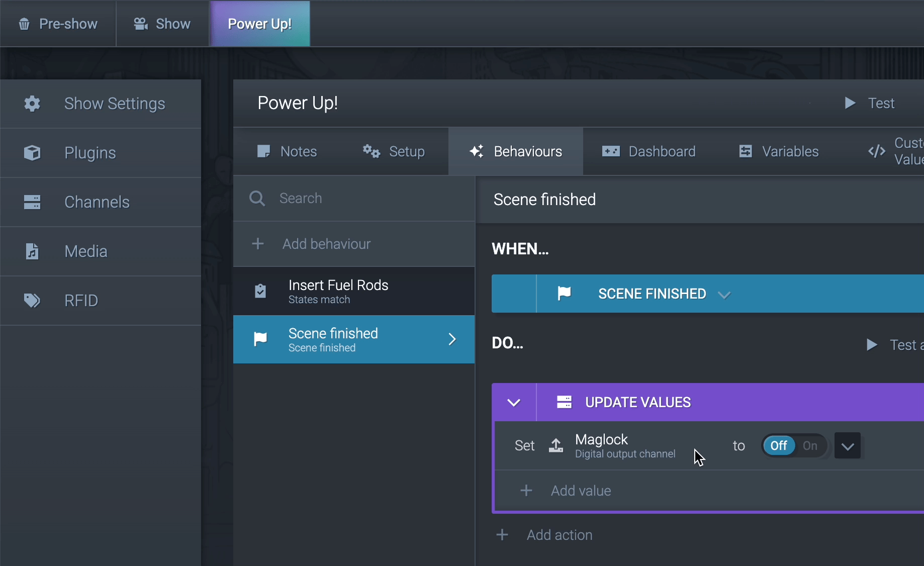Click the Media file icon
Viewport: 924px width, 566px height.
(32, 251)
